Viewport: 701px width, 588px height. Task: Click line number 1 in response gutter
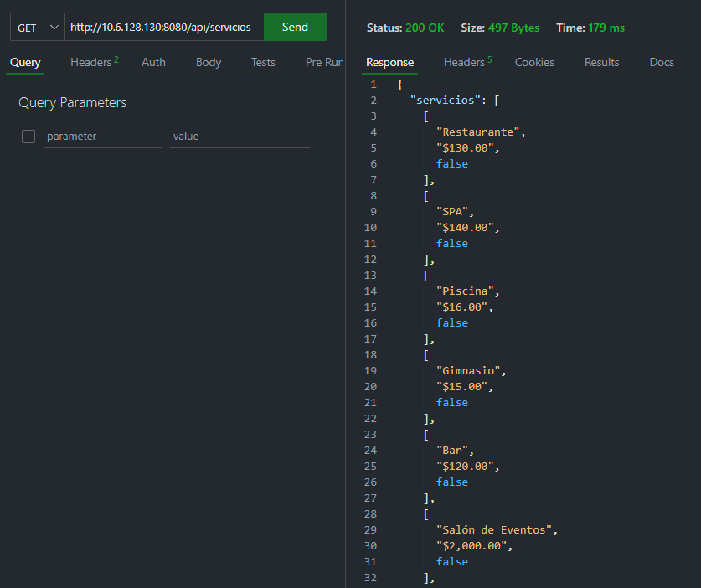click(x=374, y=85)
